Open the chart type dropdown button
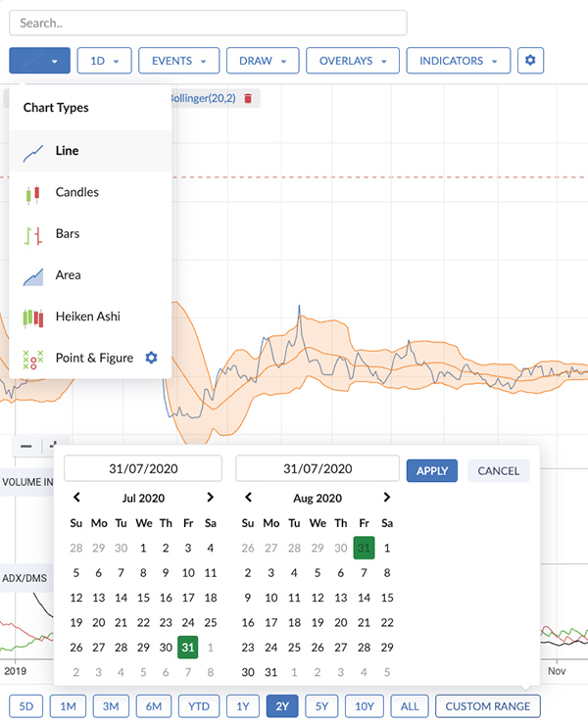 pos(40,60)
